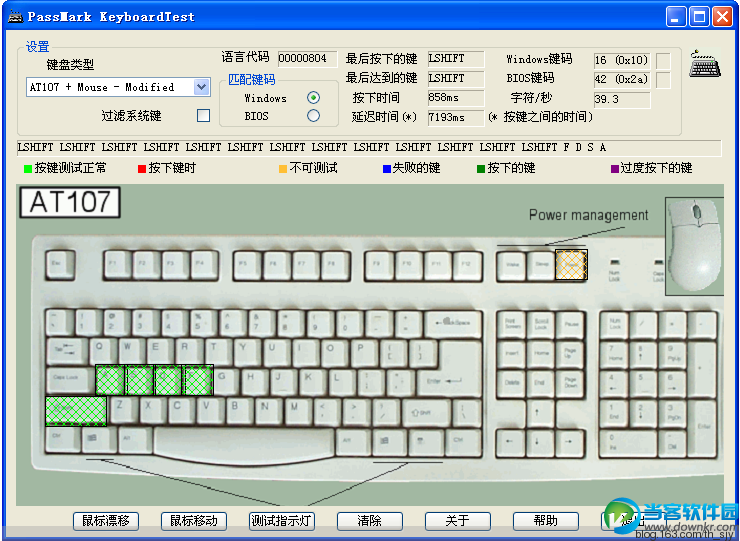
Task: Click the 测试指示灯 button
Action: pyautogui.click(x=282, y=521)
